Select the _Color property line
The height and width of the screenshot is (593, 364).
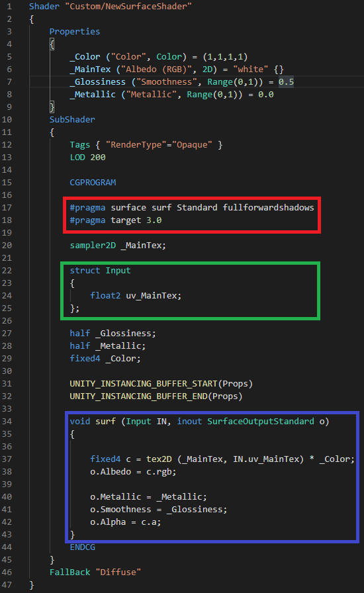tap(159, 57)
